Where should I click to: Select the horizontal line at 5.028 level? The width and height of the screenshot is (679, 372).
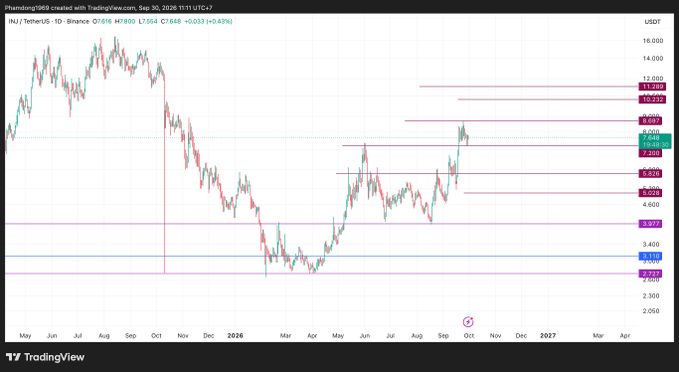click(x=551, y=193)
